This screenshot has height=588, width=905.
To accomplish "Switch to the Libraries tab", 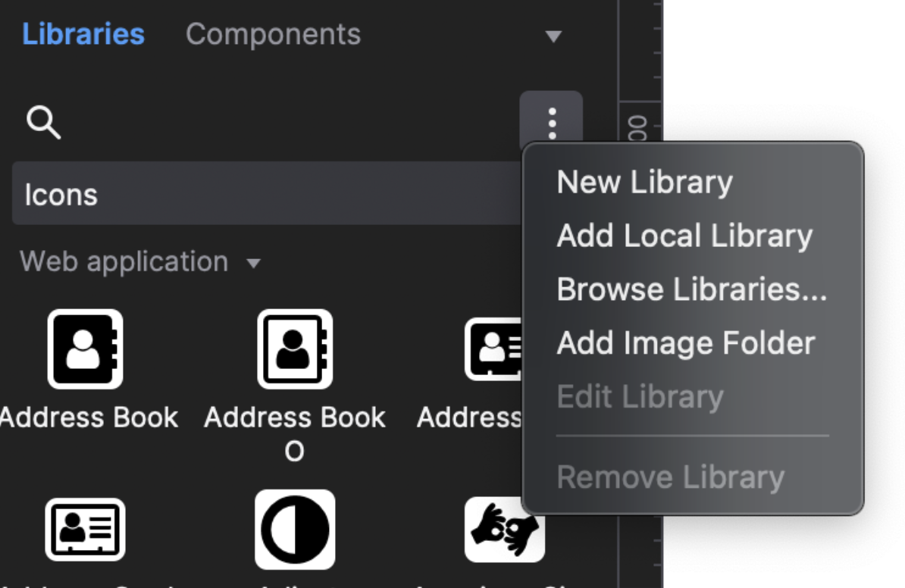I will pos(83,34).
